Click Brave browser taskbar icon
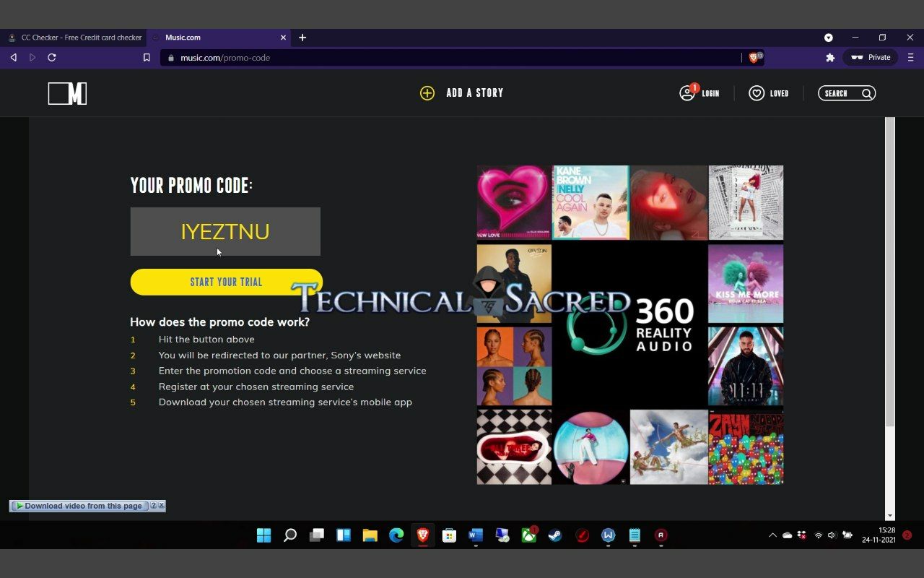The image size is (924, 578). tap(423, 535)
